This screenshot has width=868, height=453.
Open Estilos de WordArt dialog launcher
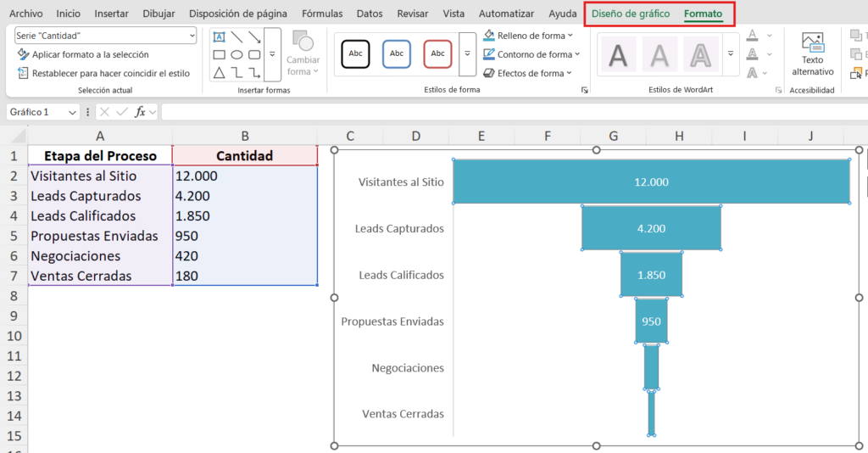(778, 90)
